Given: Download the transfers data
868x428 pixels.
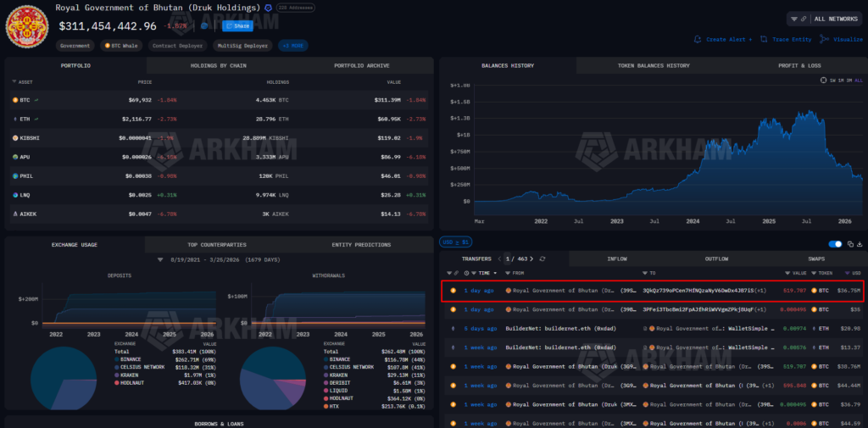Looking at the screenshot, I should tap(860, 244).
